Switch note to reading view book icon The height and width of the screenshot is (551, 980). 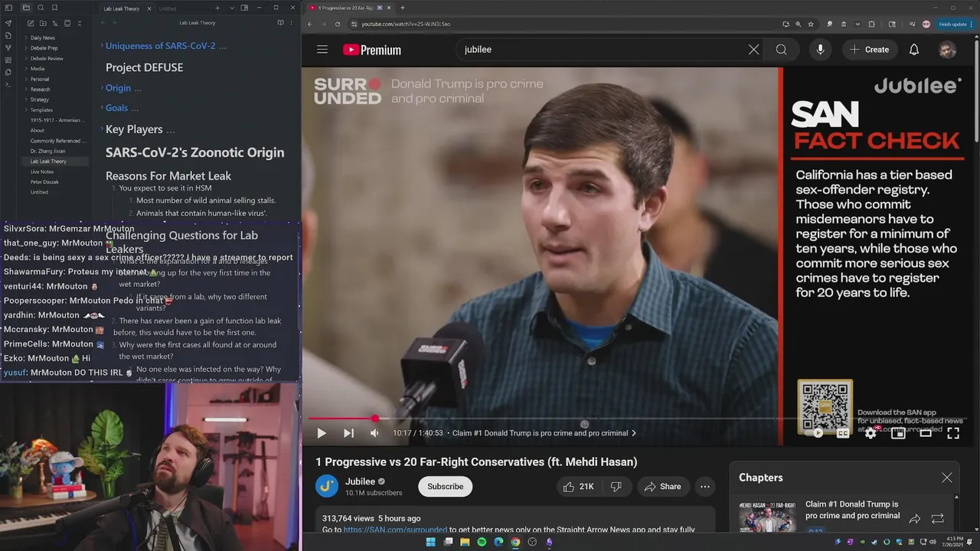pyautogui.click(x=281, y=23)
